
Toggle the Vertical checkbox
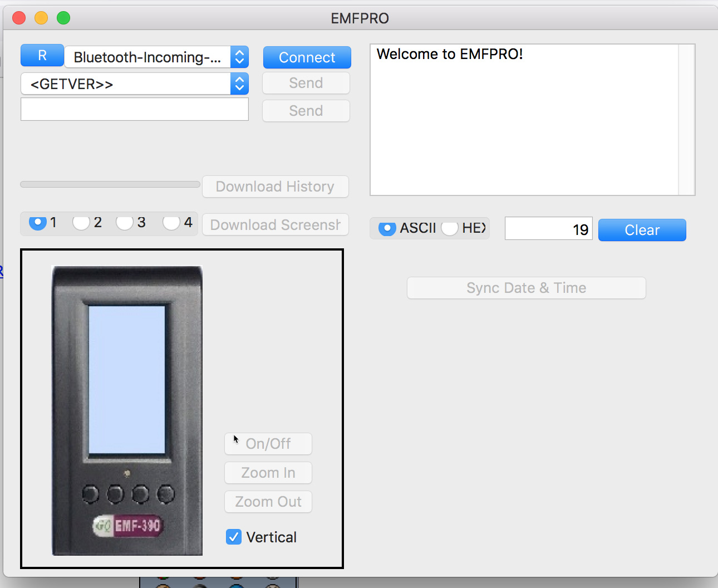click(234, 537)
